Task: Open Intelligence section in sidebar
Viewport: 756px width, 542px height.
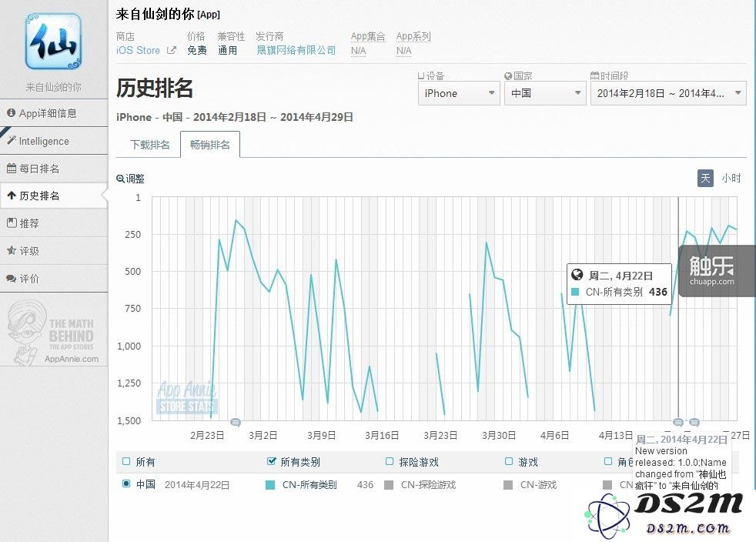Action: point(54,141)
